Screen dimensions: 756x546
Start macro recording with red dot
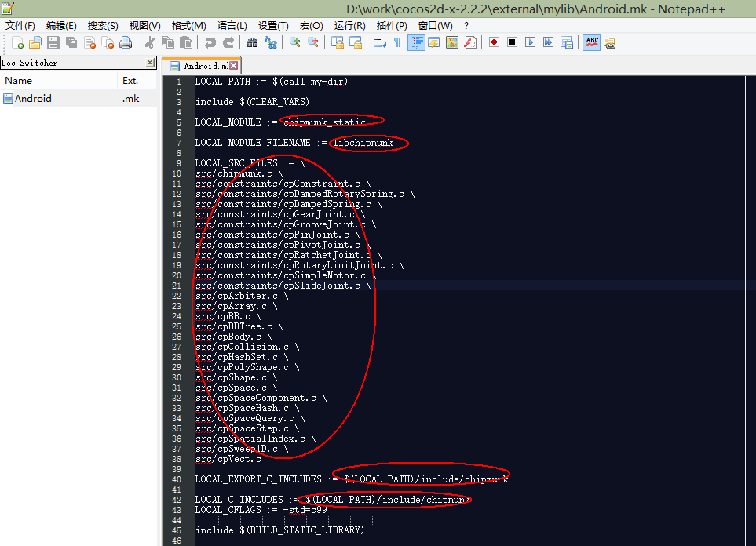pyautogui.click(x=495, y=42)
